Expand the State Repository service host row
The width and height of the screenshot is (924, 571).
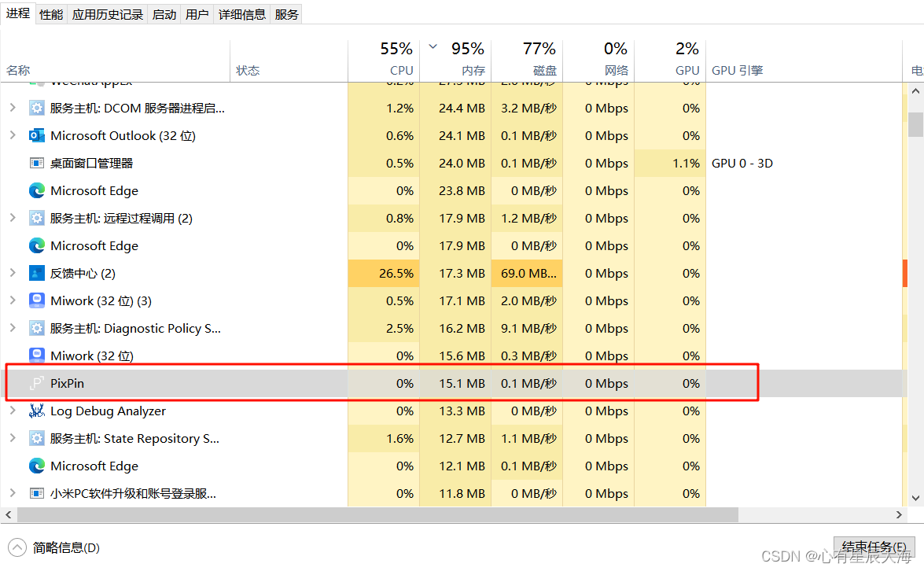(x=13, y=438)
